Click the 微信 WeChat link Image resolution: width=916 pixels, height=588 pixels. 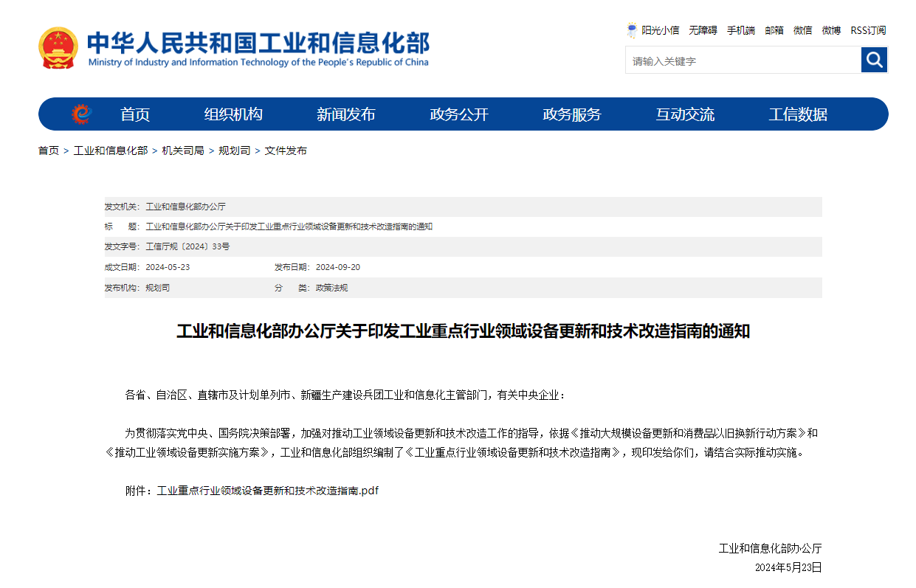802,30
